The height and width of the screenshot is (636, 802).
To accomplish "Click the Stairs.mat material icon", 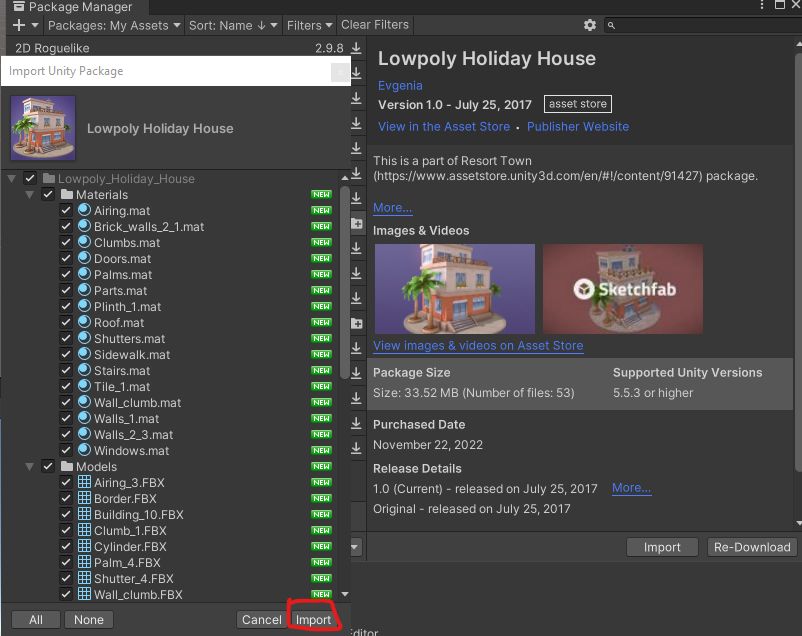I will click(84, 370).
